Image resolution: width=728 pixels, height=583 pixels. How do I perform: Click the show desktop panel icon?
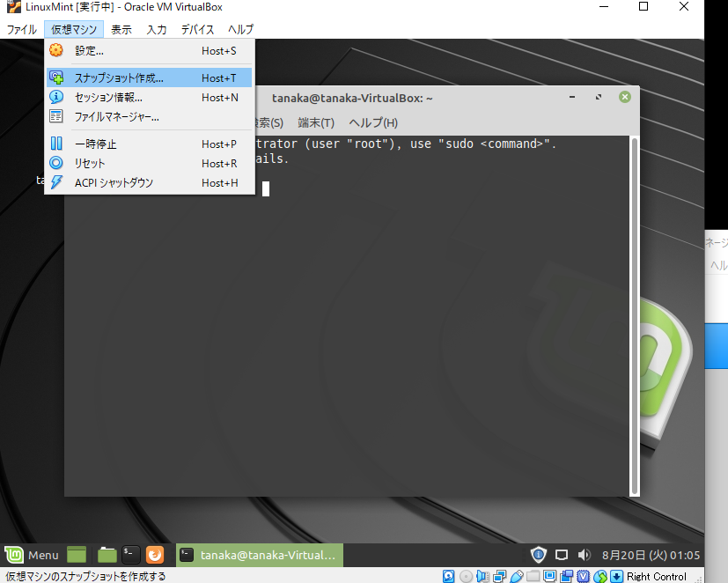(77, 555)
